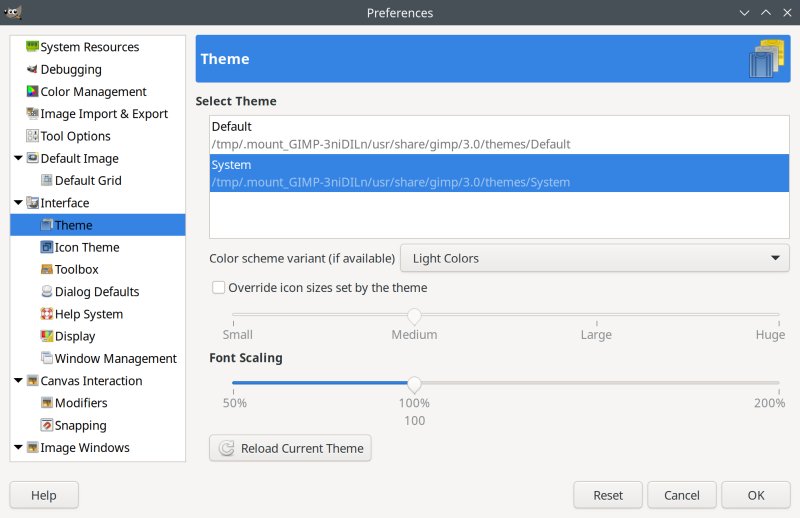Select the Theme page in the tree
This screenshot has height=518, width=800.
point(97,225)
